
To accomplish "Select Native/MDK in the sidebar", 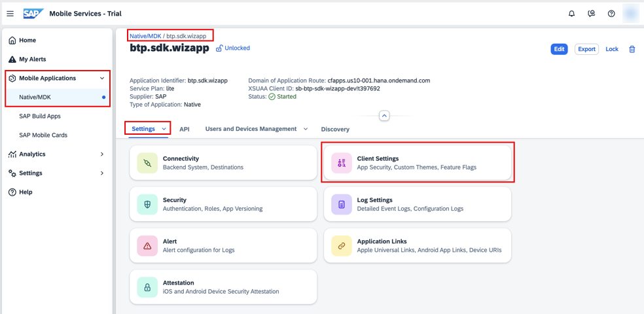I will [x=58, y=97].
